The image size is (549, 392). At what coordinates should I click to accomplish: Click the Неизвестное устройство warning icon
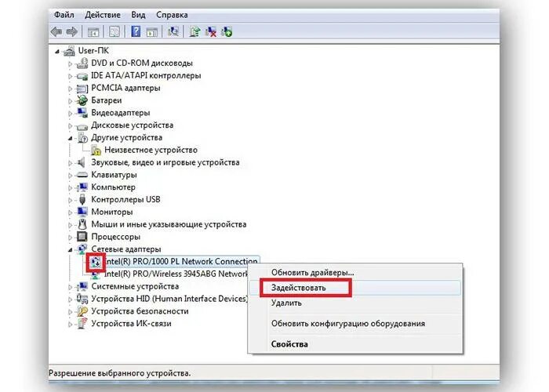pyautogui.click(x=96, y=151)
